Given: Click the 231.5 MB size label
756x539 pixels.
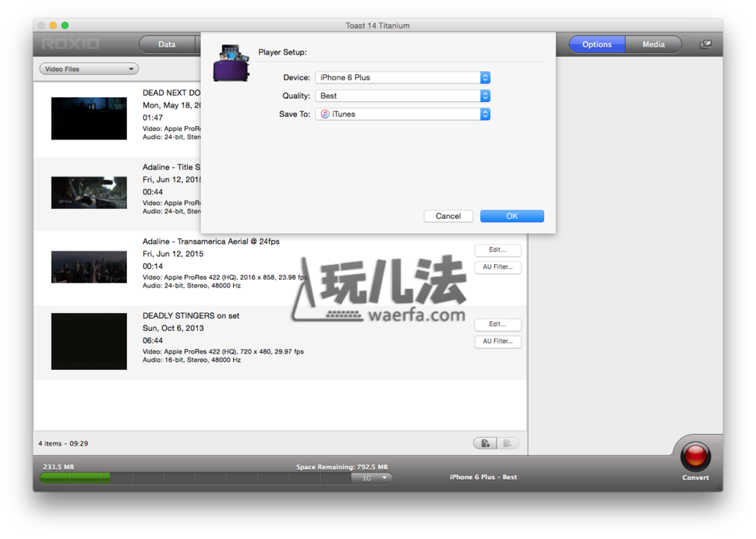Looking at the screenshot, I should 58,467.
